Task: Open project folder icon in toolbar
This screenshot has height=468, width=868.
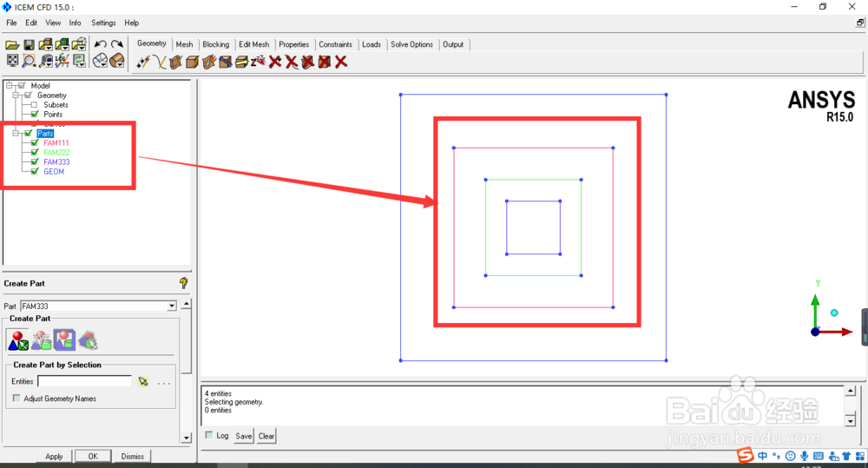Action: pyautogui.click(x=12, y=45)
